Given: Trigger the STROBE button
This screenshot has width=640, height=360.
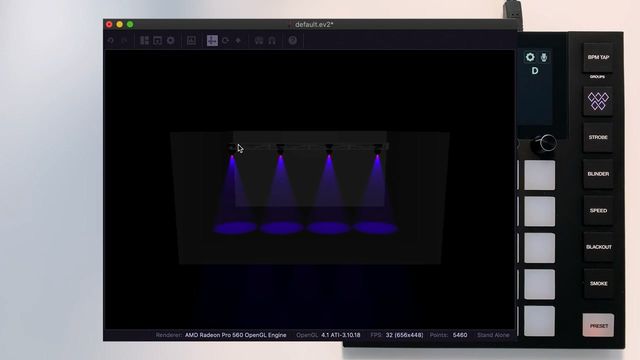Looking at the screenshot, I should [x=598, y=138].
